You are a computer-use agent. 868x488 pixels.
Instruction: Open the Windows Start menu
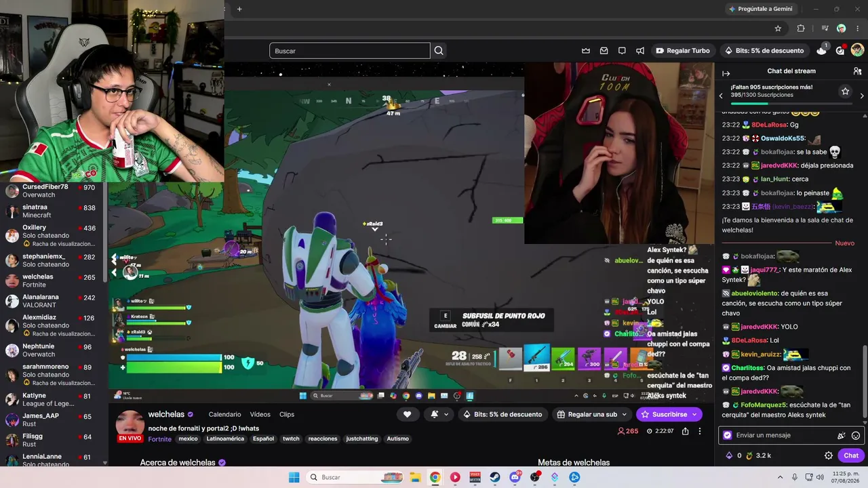pyautogui.click(x=294, y=477)
